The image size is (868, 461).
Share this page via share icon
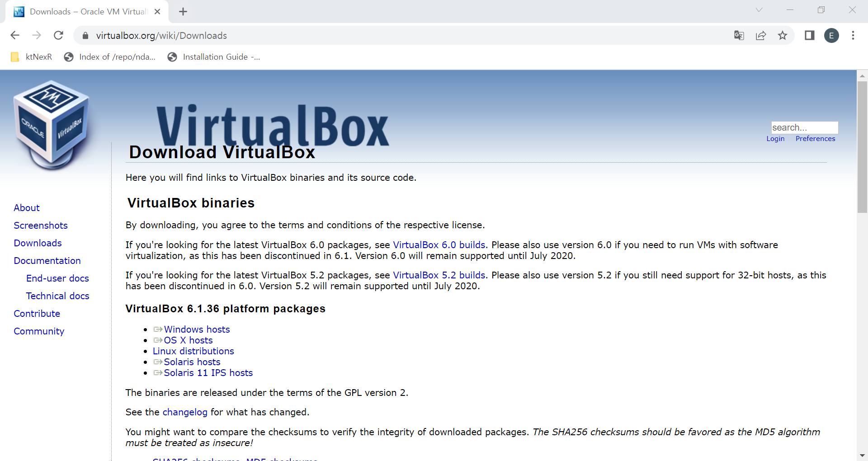(761, 35)
